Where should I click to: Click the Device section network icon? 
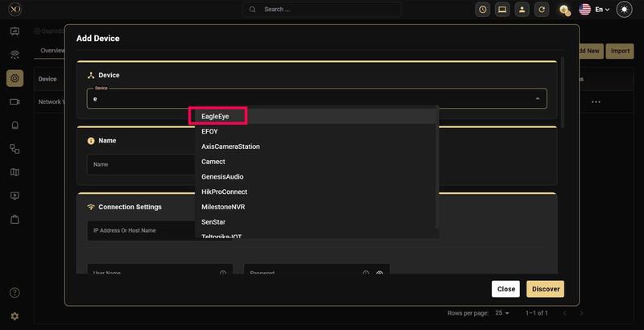coord(91,76)
